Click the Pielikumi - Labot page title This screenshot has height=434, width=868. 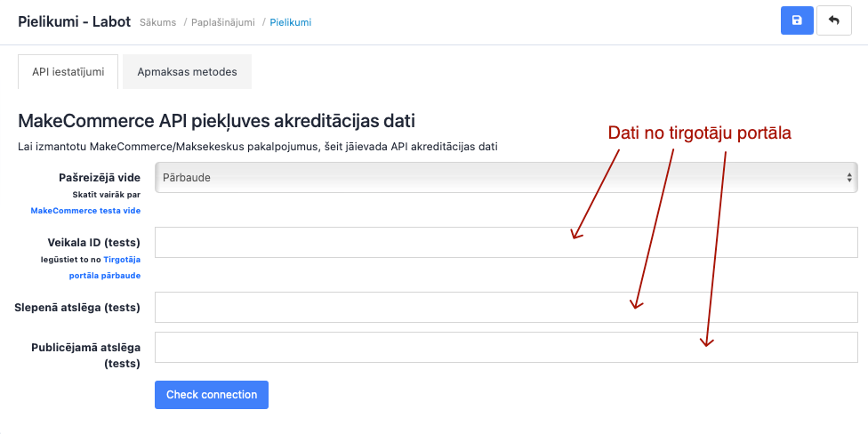coord(74,20)
